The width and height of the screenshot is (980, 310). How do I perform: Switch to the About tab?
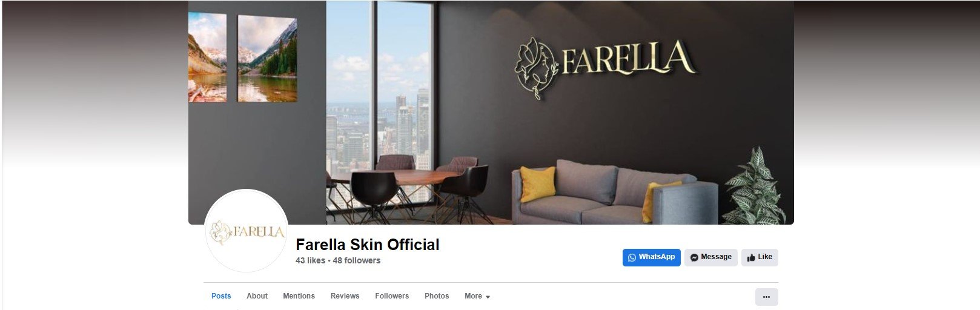(x=257, y=296)
